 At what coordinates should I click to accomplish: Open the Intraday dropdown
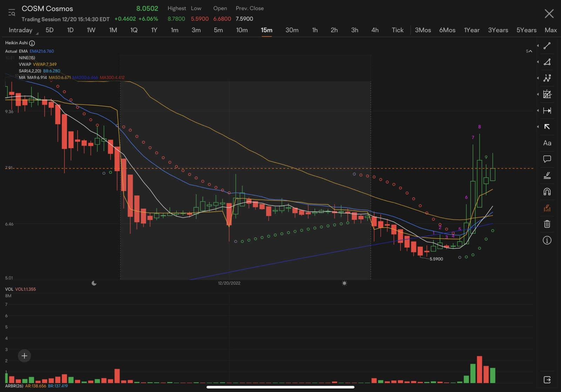pos(23,31)
